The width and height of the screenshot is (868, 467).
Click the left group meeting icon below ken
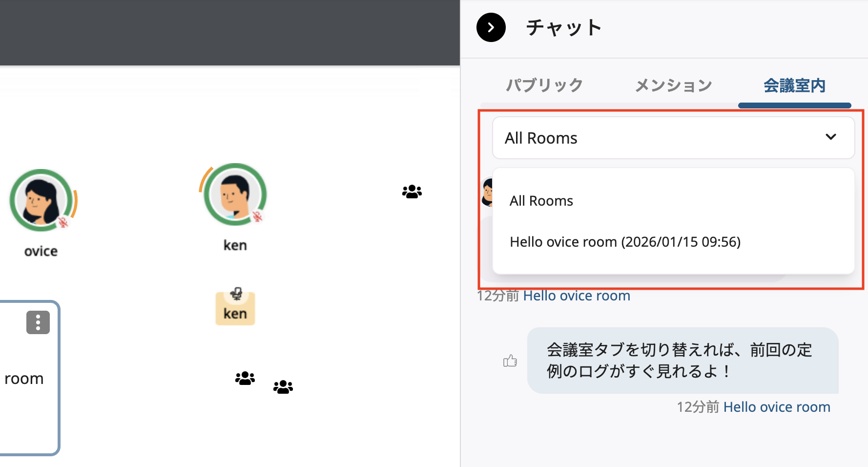[x=245, y=378]
